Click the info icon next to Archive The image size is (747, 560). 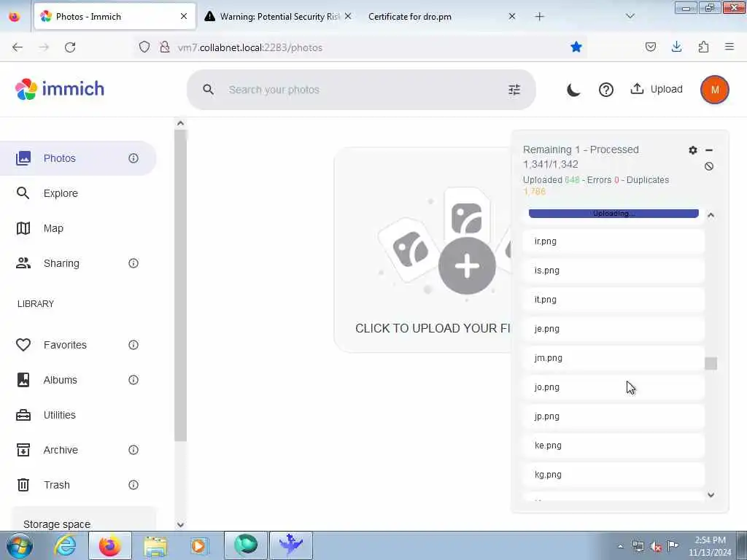click(133, 450)
